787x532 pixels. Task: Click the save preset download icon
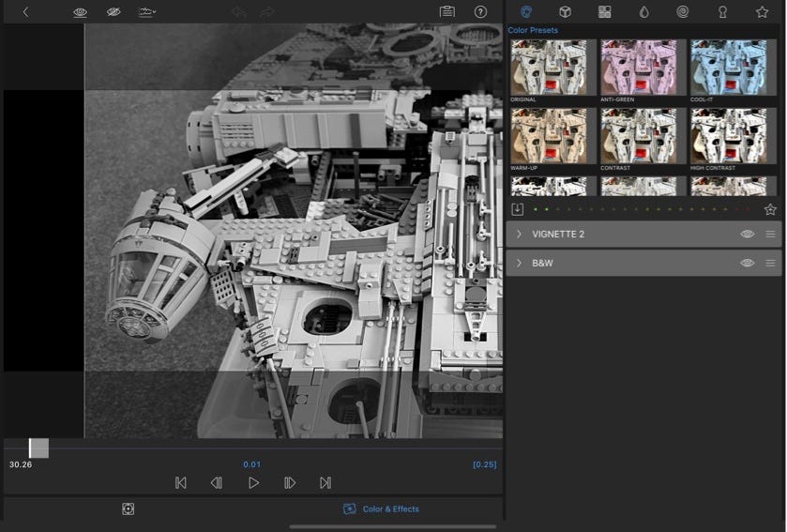(518, 209)
